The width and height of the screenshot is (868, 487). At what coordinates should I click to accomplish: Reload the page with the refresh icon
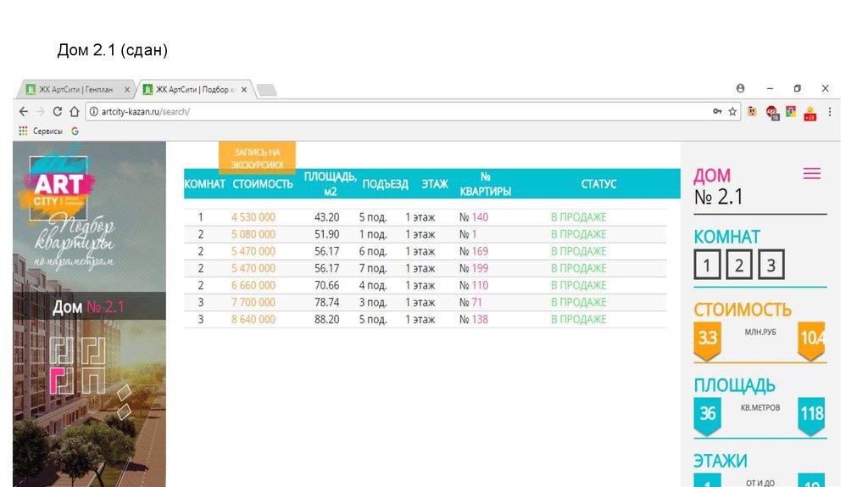pyautogui.click(x=58, y=111)
